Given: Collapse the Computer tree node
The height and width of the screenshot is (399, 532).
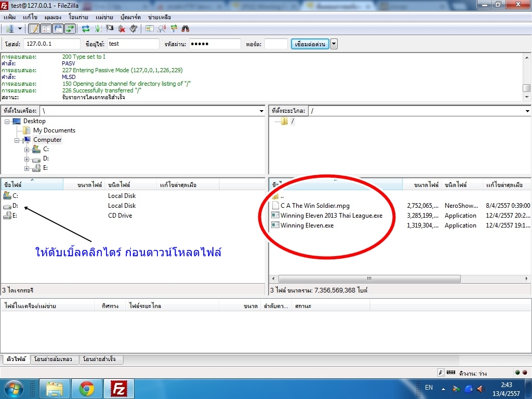Looking at the screenshot, I should pyautogui.click(x=17, y=140).
